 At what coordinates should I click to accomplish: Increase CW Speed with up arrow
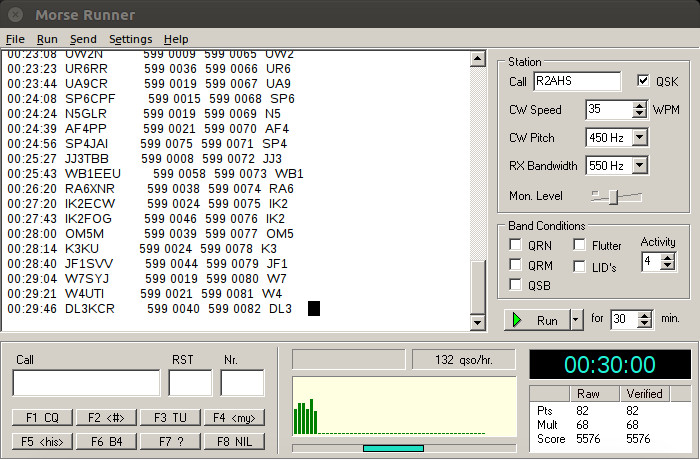[639, 105]
